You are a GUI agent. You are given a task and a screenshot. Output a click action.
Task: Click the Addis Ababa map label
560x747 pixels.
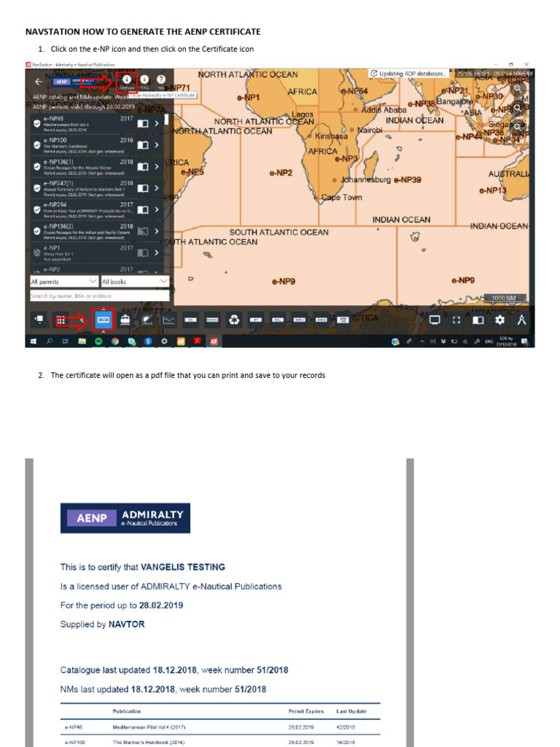(384, 110)
